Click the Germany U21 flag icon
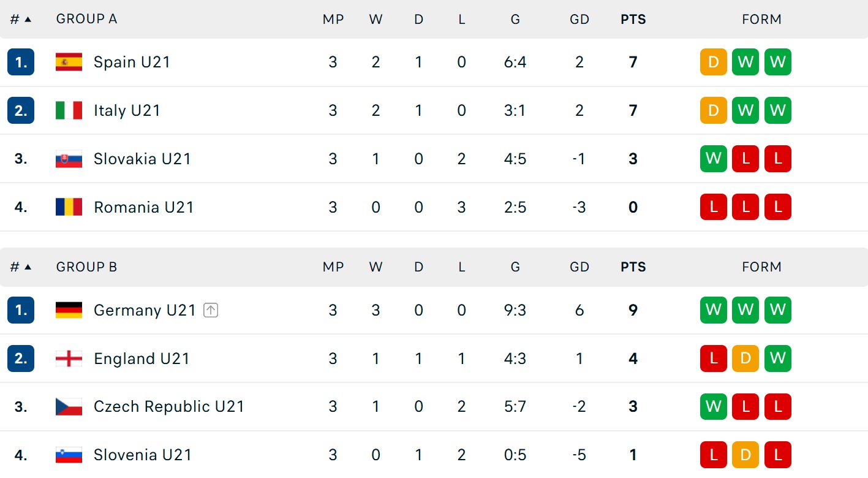 point(69,310)
